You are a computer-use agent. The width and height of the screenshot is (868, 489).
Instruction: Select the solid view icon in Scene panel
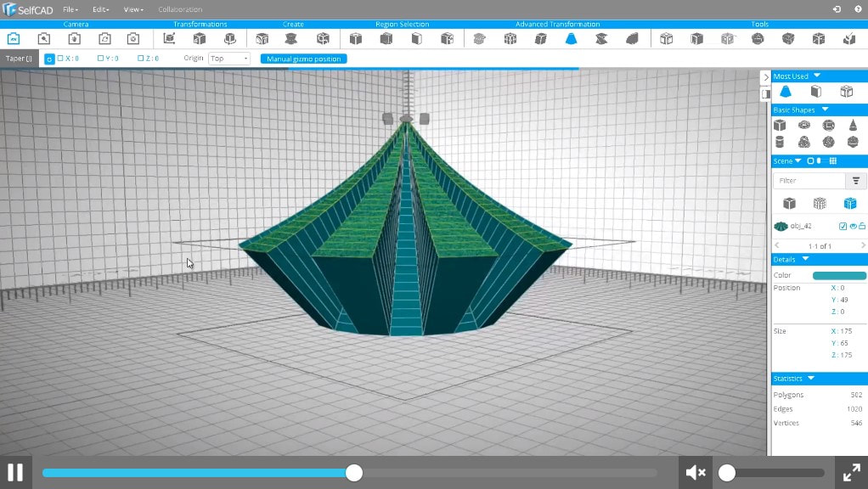tap(791, 204)
